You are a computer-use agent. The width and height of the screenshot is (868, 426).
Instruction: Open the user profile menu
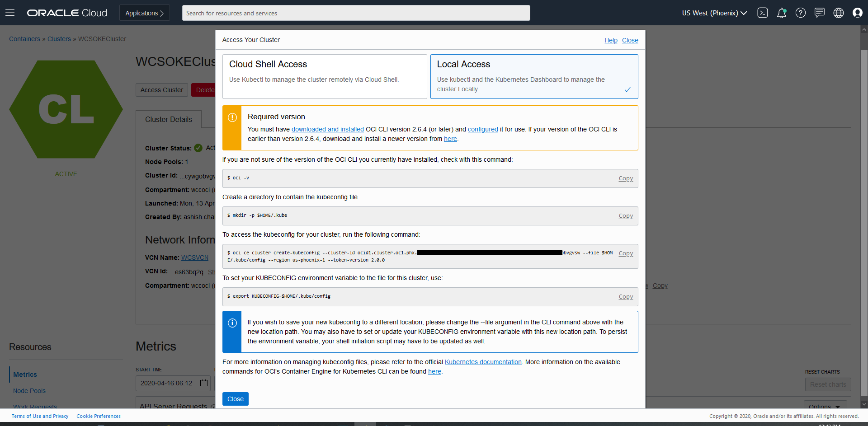(x=858, y=13)
